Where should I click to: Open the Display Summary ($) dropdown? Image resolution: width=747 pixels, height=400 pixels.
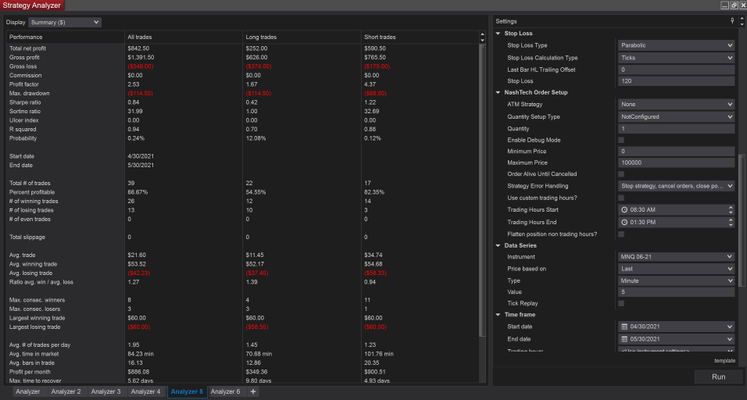click(65, 21)
